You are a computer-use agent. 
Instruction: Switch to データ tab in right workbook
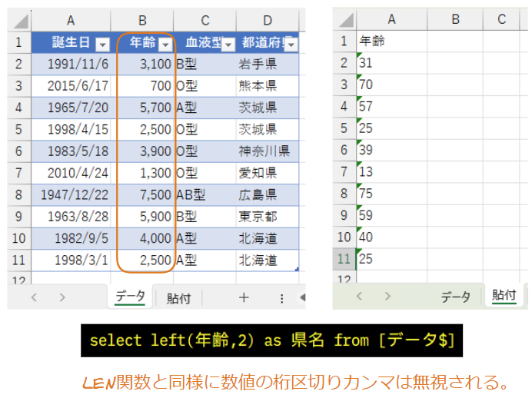(x=455, y=297)
